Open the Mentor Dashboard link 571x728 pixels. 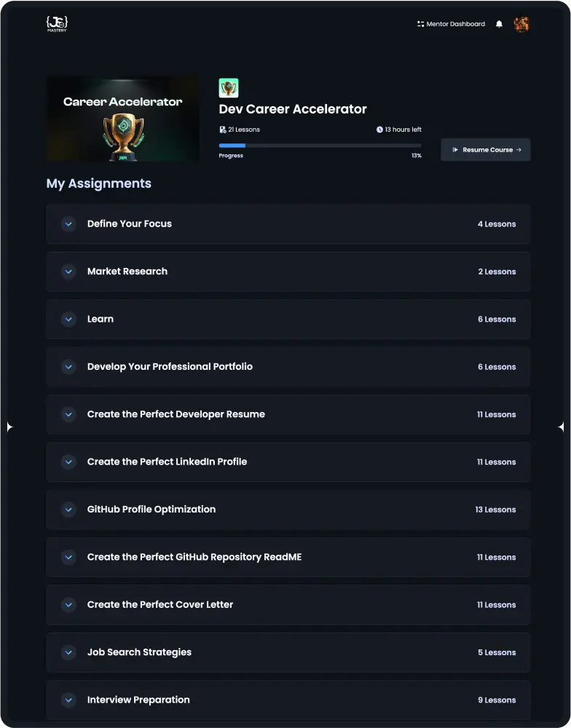tap(455, 24)
